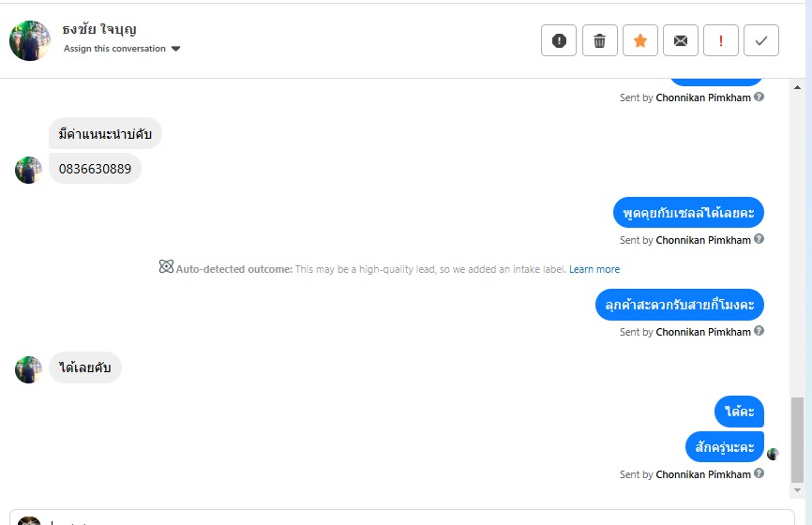Delete conversation using trash icon
This screenshot has height=525, width=812.
click(x=600, y=40)
